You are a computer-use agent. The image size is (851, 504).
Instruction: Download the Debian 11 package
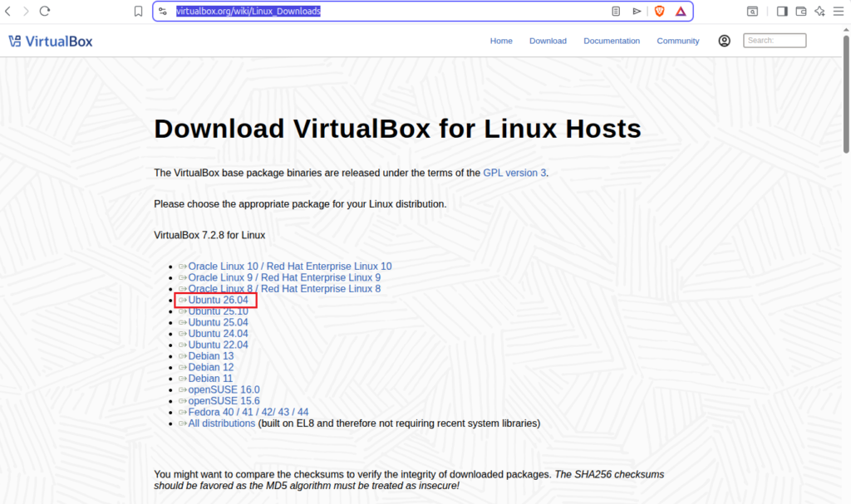click(x=210, y=379)
